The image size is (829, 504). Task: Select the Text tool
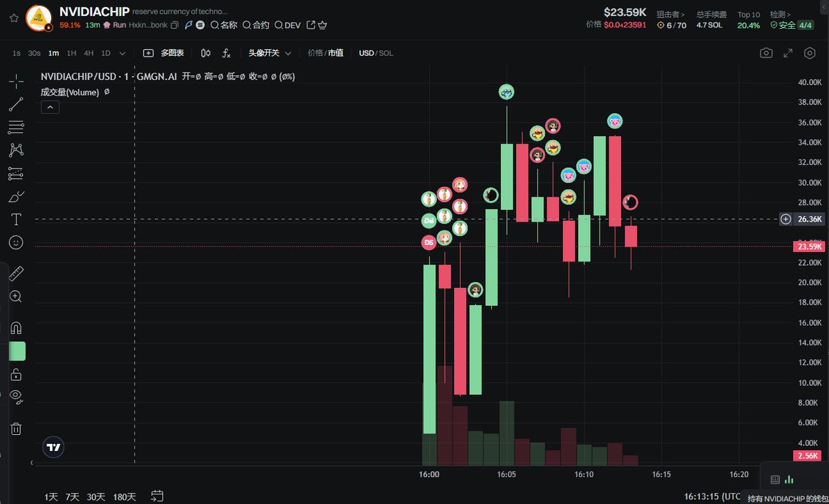[x=16, y=220]
